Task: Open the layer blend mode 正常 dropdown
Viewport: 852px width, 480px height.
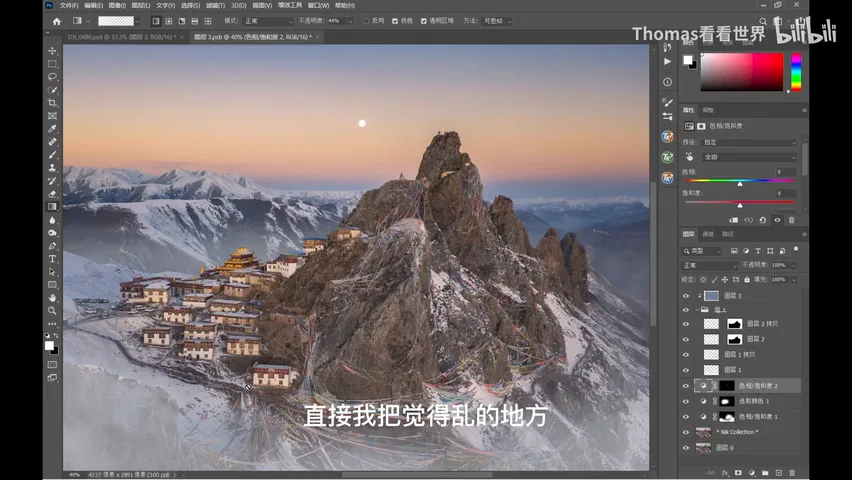Action: coord(710,265)
